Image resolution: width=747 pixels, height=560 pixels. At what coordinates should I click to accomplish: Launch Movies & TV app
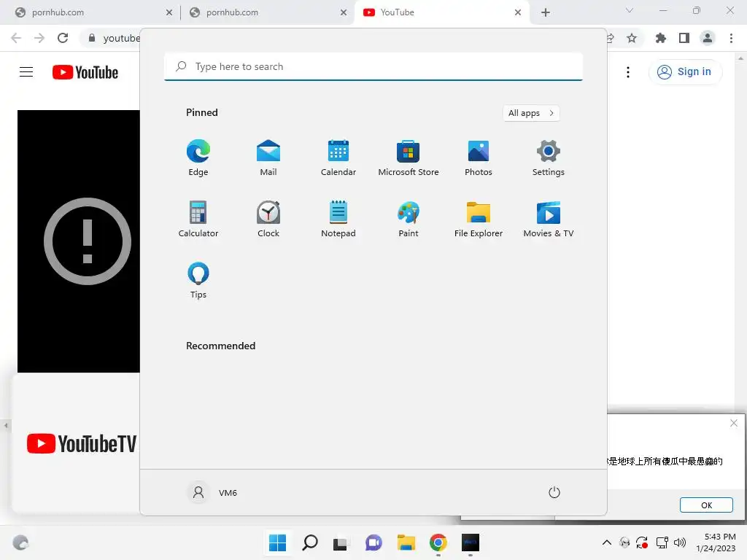pos(549,219)
